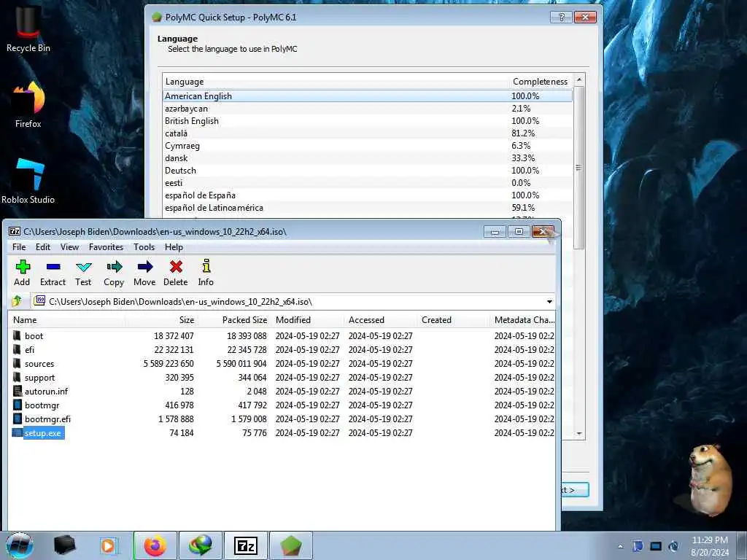This screenshot has height=560, width=747.
Task: Sort by Modified column header
Action: [307, 320]
